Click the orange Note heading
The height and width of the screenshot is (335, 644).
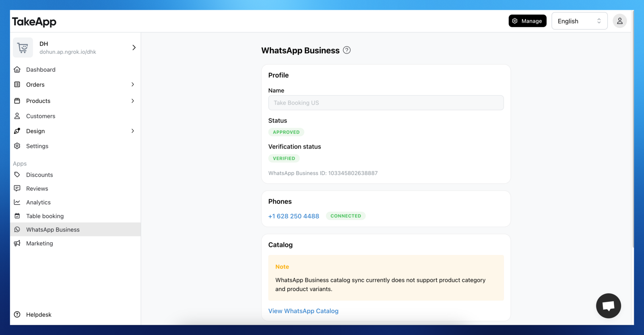tap(282, 267)
